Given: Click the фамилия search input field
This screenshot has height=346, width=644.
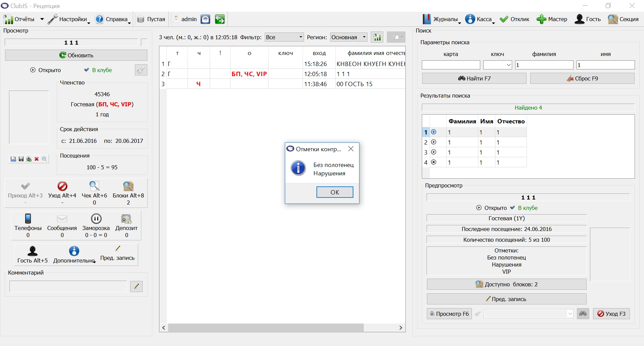Looking at the screenshot, I should tap(544, 65).
